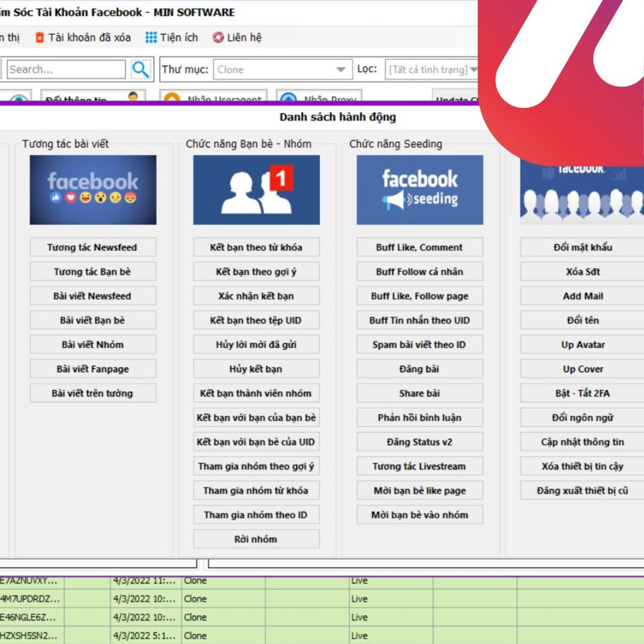Viewport: 644px width, 644px height.
Task: Choose Đăng xuất thiết bị cũ
Action: [x=582, y=490]
